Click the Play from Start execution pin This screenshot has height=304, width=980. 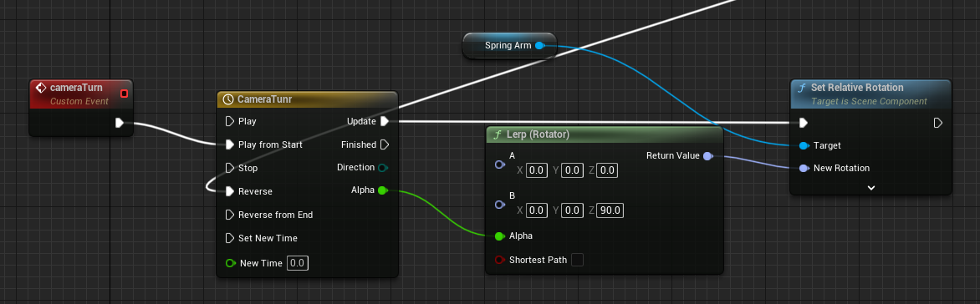point(229,144)
